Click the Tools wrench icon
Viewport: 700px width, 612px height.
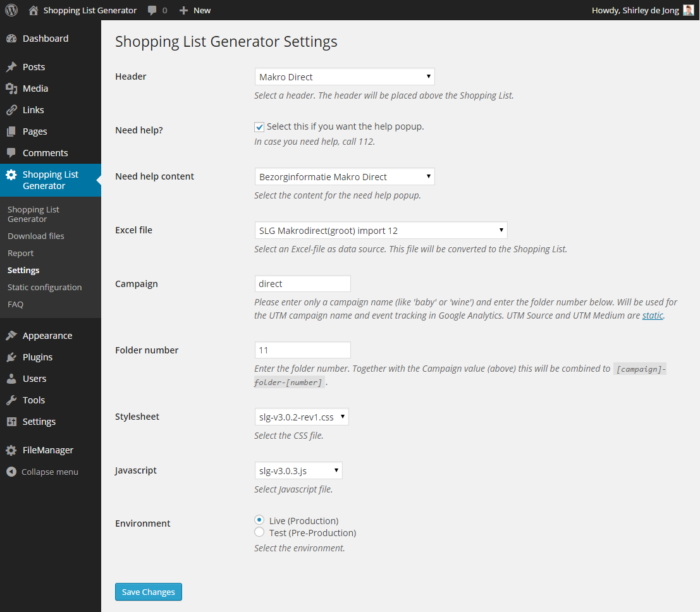pos(11,400)
